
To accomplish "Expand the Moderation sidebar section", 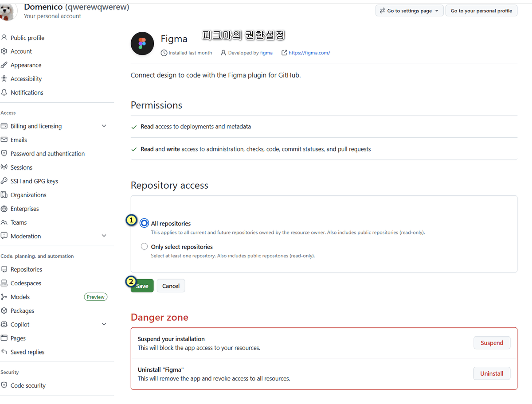I will (104, 236).
